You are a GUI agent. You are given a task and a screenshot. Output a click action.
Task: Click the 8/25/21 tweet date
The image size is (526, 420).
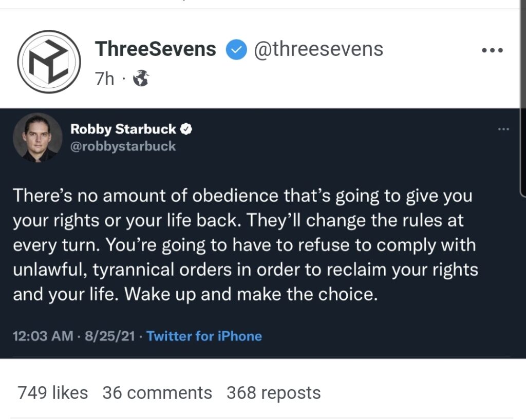click(x=110, y=336)
